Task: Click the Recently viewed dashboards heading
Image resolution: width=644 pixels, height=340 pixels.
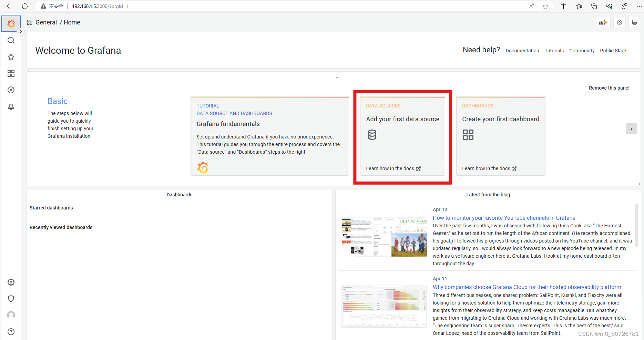Action: [x=61, y=227]
